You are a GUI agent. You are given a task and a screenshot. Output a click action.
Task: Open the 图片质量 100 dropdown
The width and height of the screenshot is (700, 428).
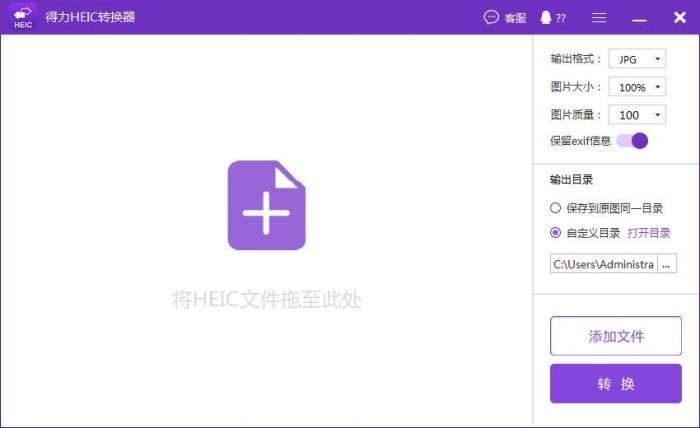[637, 115]
